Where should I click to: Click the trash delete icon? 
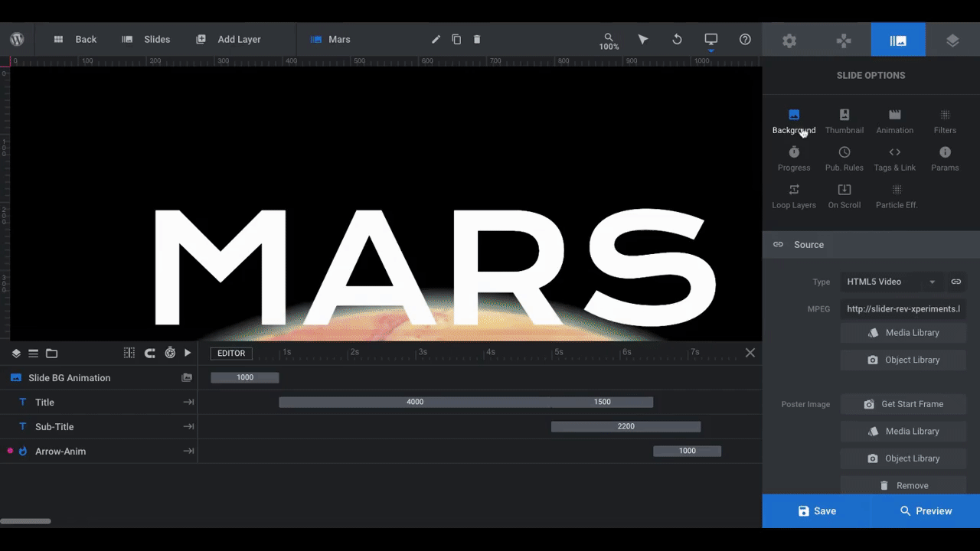point(477,39)
